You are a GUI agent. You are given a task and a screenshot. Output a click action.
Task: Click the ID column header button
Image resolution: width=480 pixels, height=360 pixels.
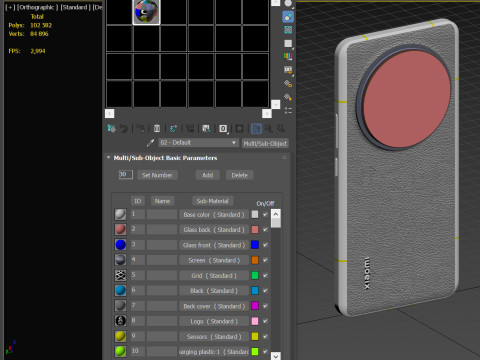(138, 201)
